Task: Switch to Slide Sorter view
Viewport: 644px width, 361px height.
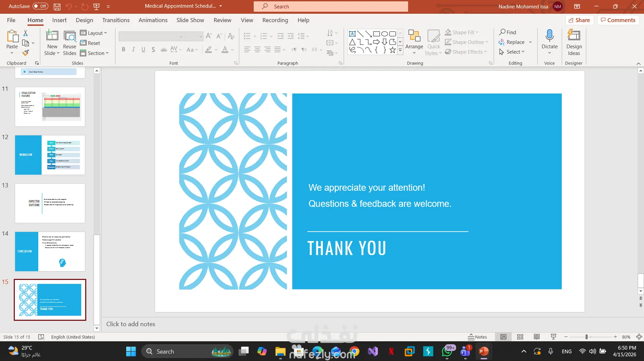Action: (520, 337)
